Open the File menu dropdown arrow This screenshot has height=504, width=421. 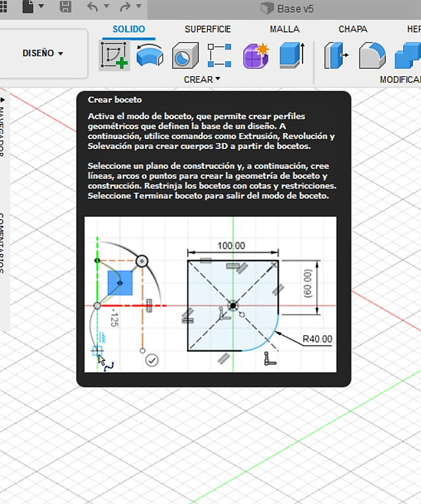click(x=41, y=6)
